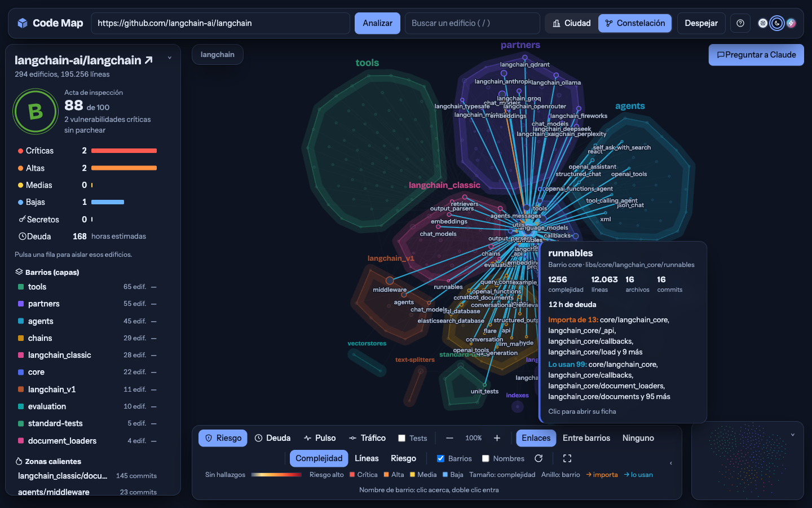Toggle visibility of the chains district
Screen dimensions: 812x508
pyautogui.click(x=154, y=338)
